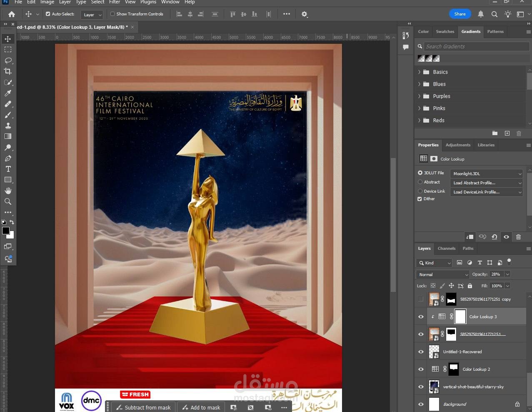Open the Moonlight.3DL 3DLUT file dropdown

click(486, 174)
